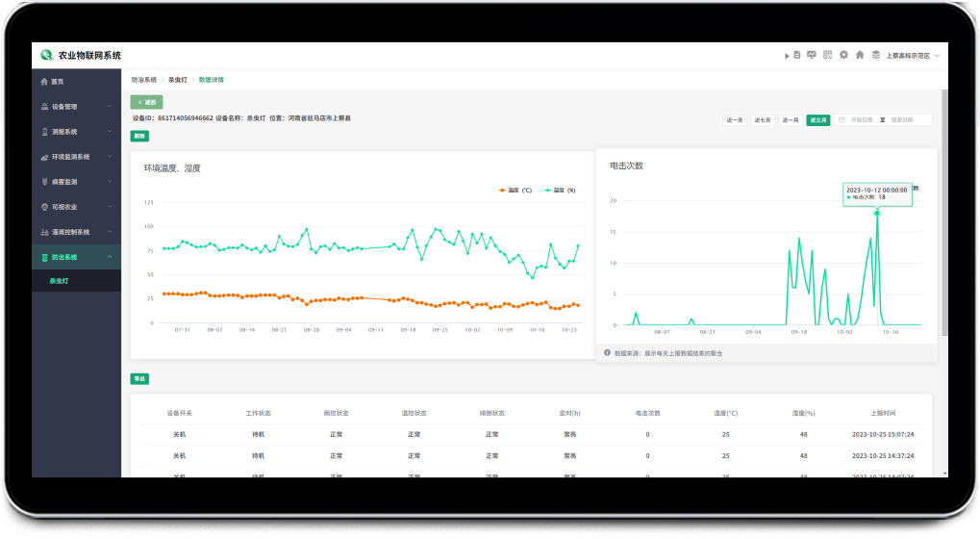The image size is (980, 539).
Task: Click the 雨控状态 column header
Action: point(337,413)
